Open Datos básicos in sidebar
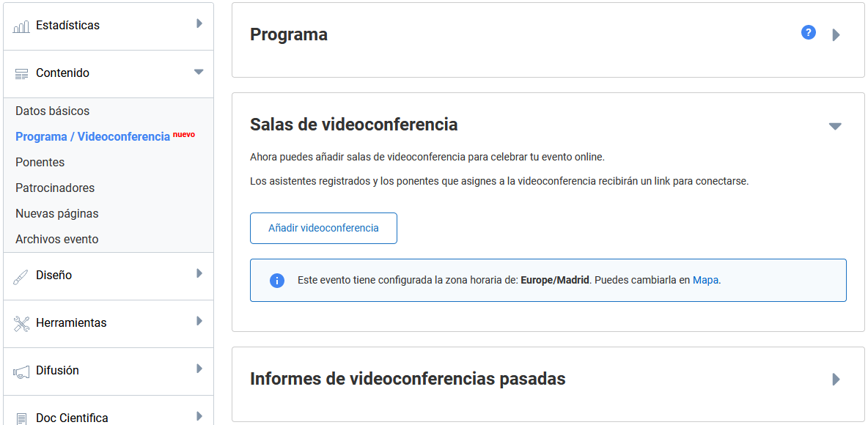Screen dimensions: 868x425 (52, 111)
